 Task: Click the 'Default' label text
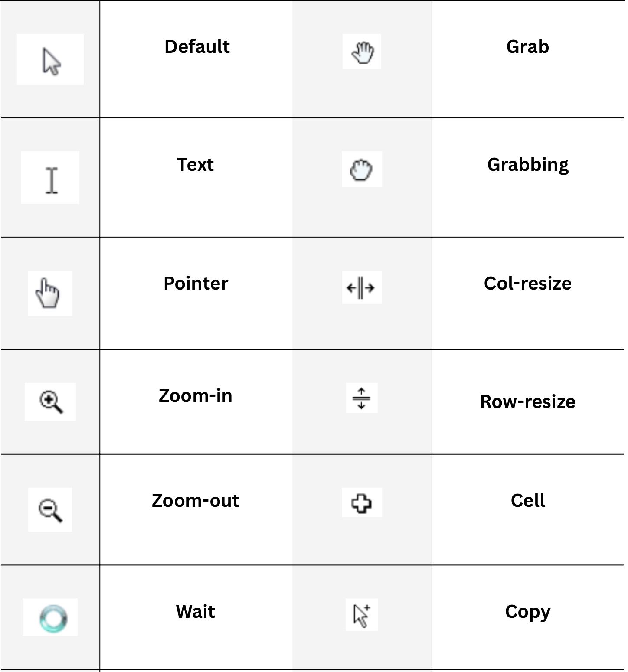coord(197,46)
